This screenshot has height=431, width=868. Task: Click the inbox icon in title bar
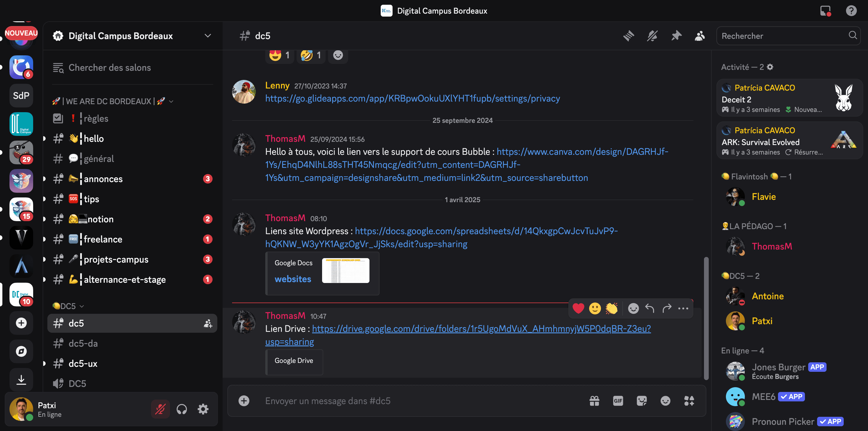[x=825, y=11]
